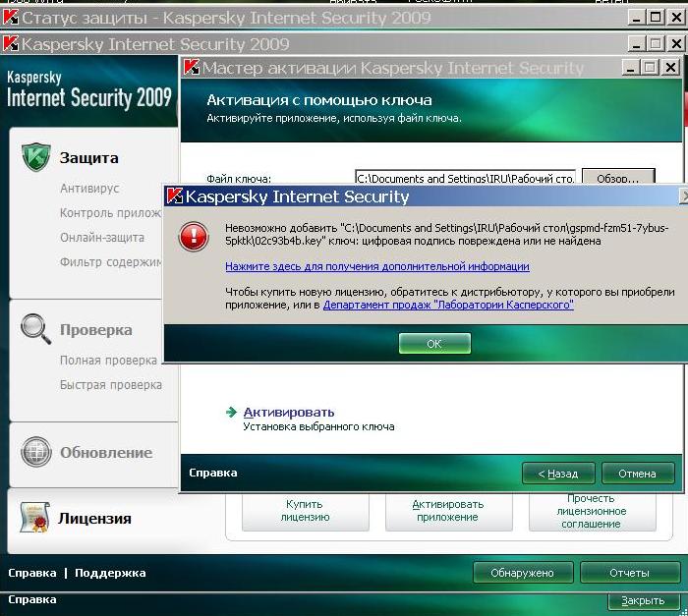Screen dimensions: 688x616
Task: Click the Обнаружено button
Action: 523,573
